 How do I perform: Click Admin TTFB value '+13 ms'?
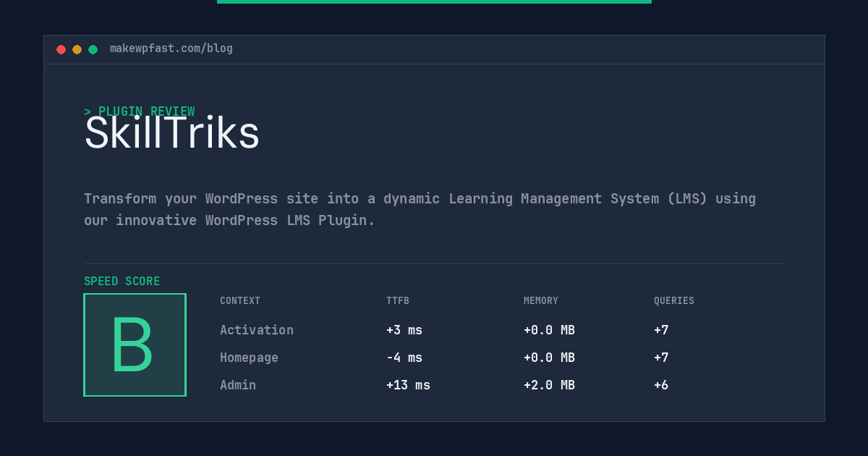tap(408, 385)
